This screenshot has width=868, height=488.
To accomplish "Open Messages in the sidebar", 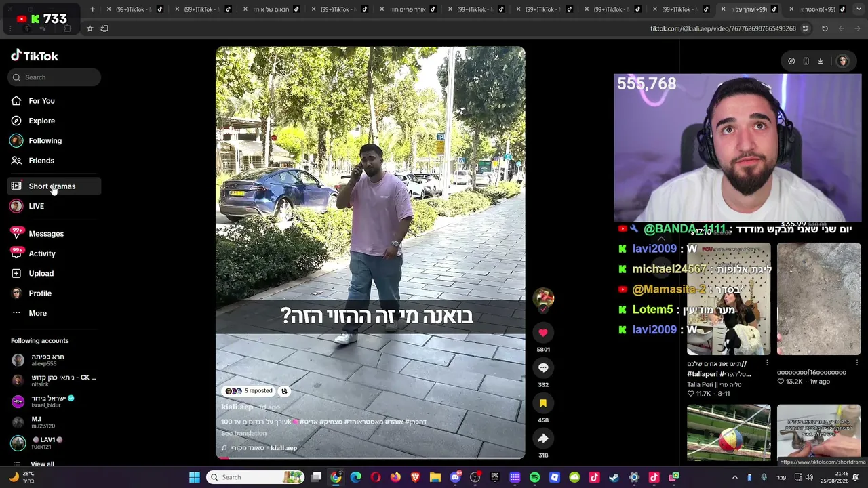I will pos(46,234).
